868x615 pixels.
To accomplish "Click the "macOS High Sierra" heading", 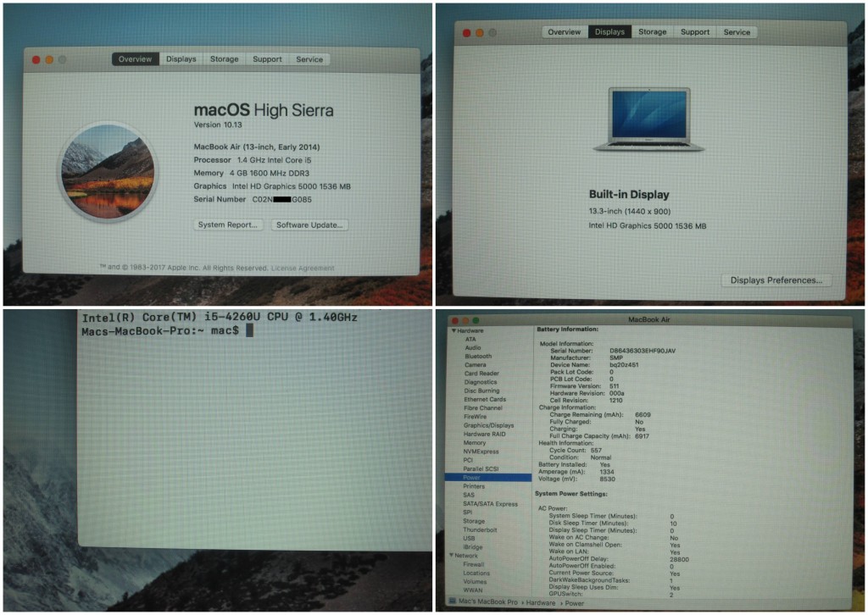I will (264, 111).
